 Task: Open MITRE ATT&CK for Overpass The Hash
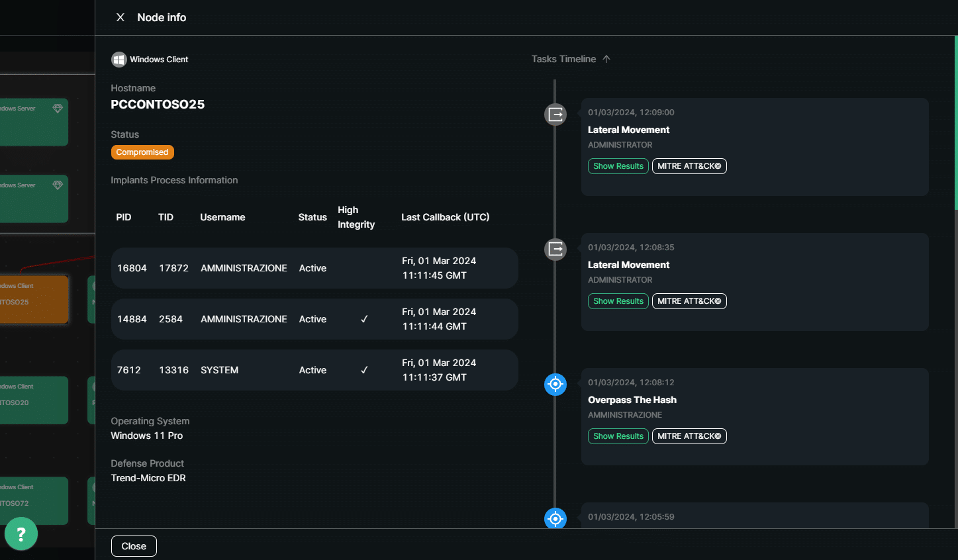pos(689,436)
